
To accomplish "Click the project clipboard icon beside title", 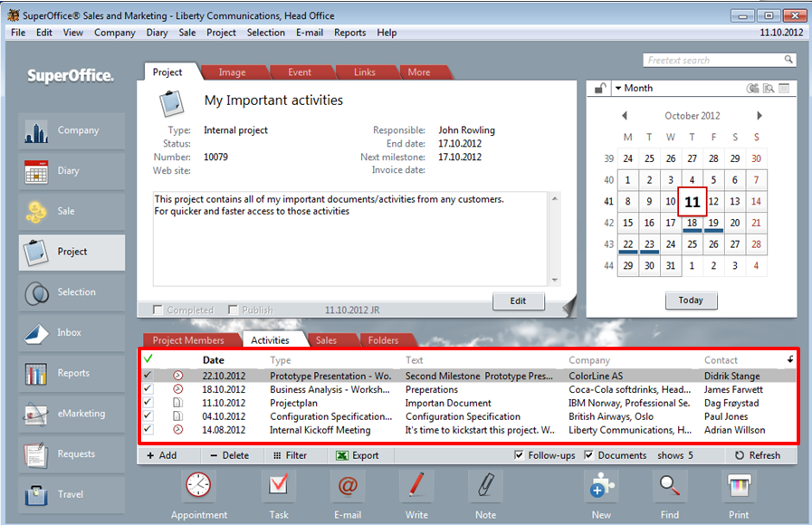I will click(x=171, y=103).
